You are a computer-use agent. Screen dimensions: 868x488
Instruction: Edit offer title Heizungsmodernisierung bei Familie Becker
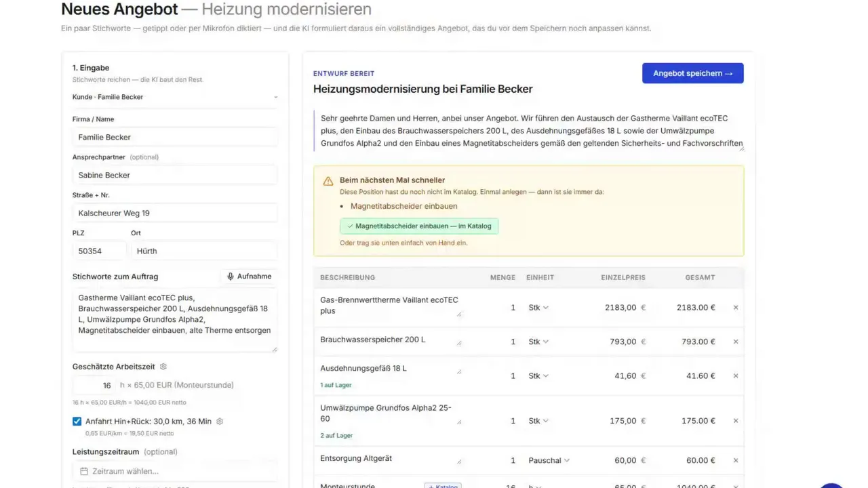click(422, 89)
